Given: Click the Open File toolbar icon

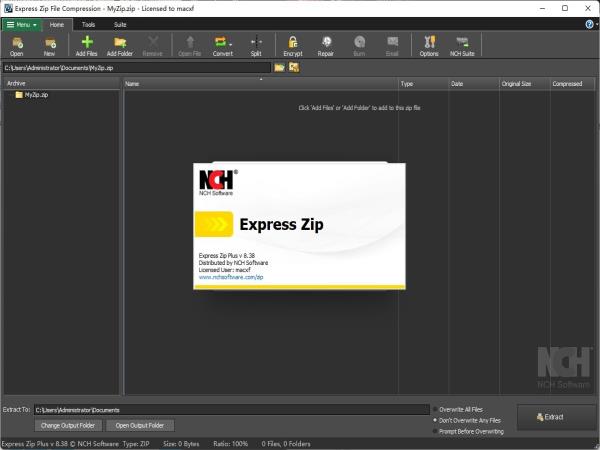Looking at the screenshot, I should coord(190,46).
